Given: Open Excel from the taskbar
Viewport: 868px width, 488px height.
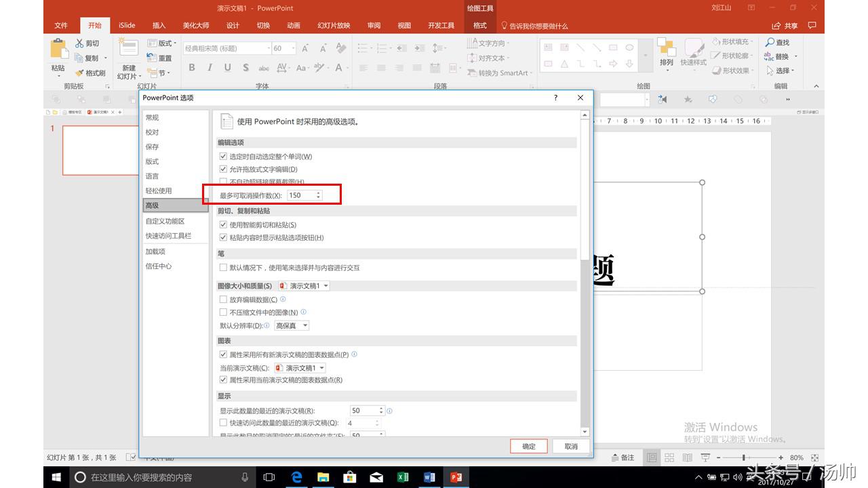Looking at the screenshot, I should 403,477.
